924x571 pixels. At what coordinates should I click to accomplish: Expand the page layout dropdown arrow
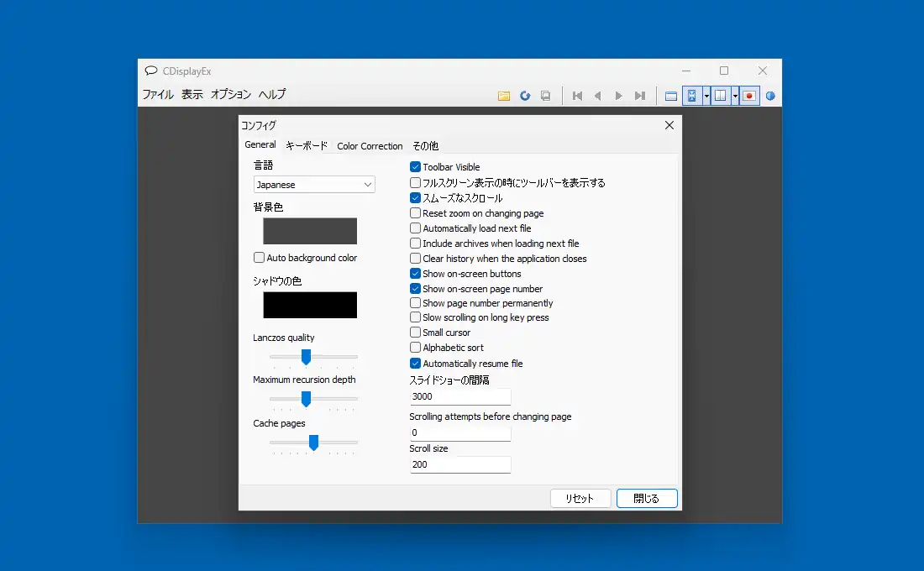click(x=735, y=96)
